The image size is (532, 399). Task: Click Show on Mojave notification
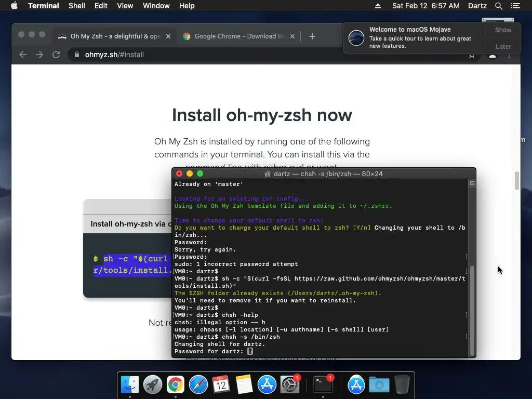pyautogui.click(x=503, y=30)
